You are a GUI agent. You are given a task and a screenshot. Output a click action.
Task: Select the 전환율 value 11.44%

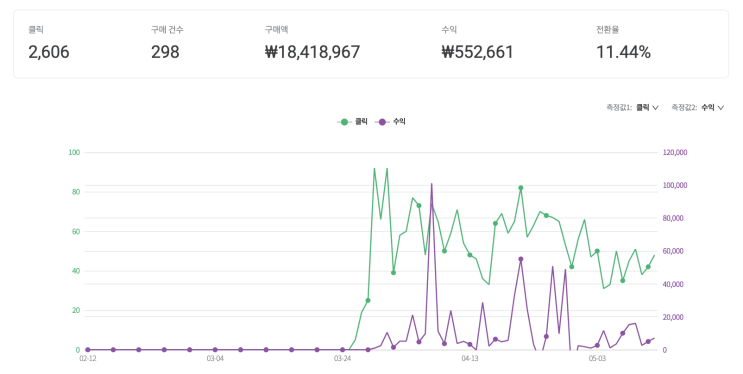pos(623,52)
